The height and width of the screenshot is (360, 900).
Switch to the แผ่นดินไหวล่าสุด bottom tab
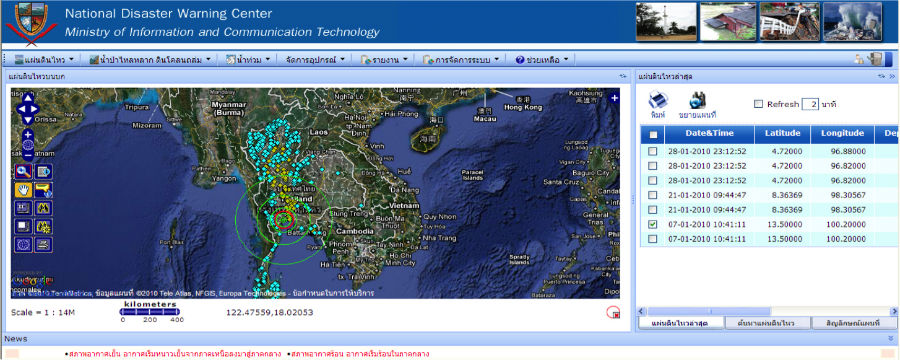pos(680,323)
